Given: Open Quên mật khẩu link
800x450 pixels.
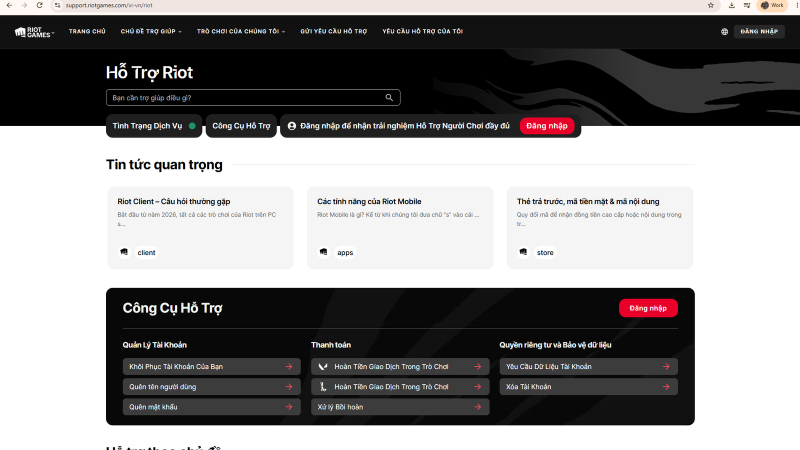Looking at the screenshot, I should (212, 407).
